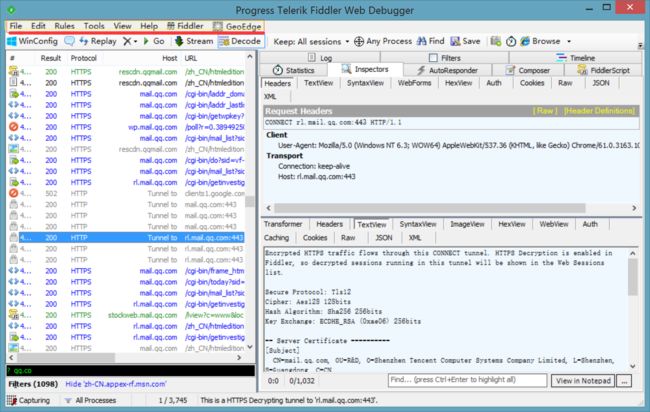Viewport: 650px width, 412px height.
Task: Replay the selected session
Action: [98, 41]
